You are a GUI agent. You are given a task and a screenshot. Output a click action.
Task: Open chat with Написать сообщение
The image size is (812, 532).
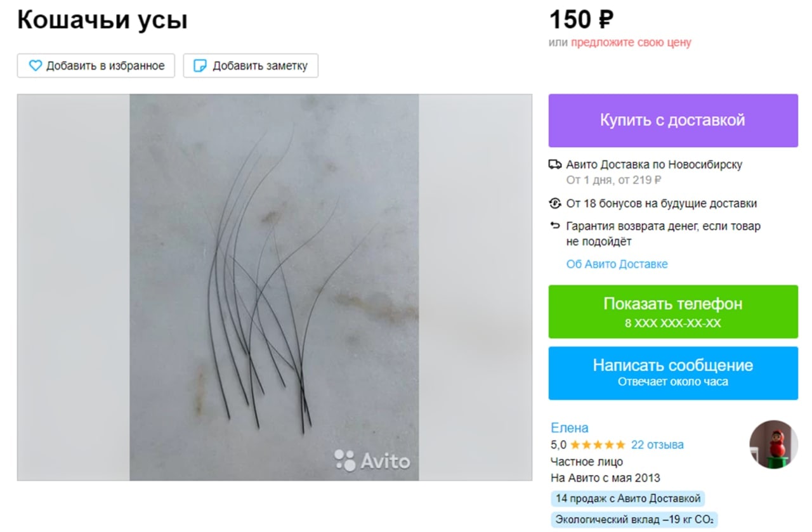673,373
